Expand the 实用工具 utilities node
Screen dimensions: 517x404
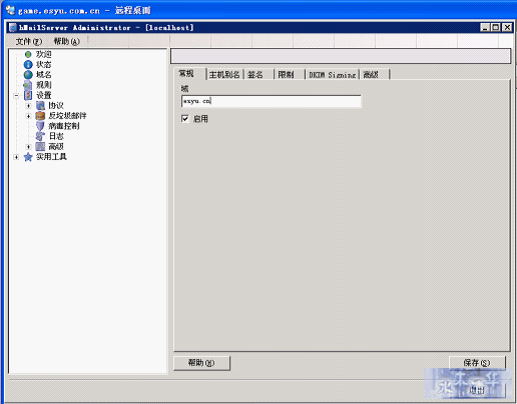[x=16, y=157]
